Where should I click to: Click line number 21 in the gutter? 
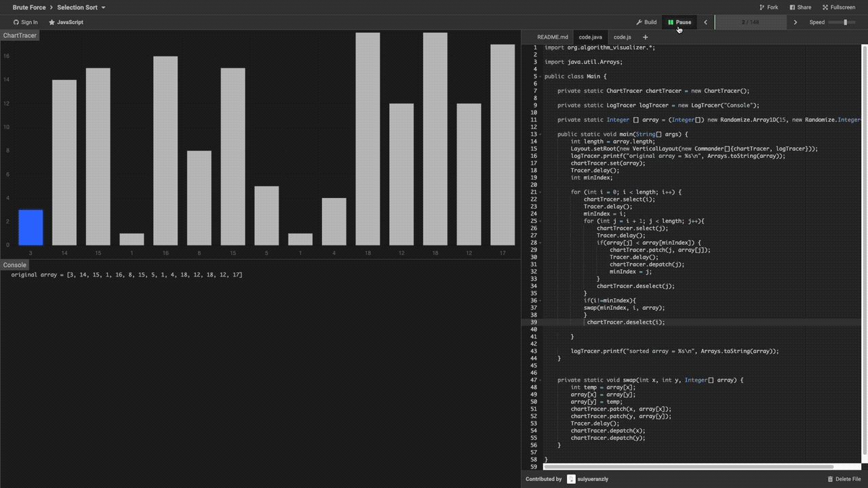[534, 192]
